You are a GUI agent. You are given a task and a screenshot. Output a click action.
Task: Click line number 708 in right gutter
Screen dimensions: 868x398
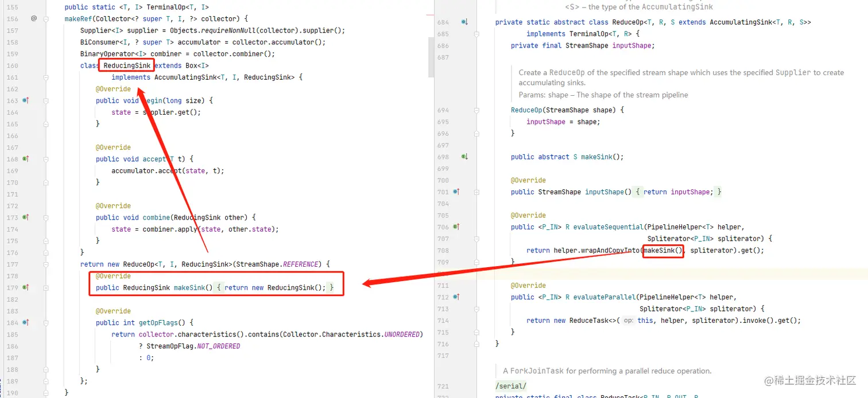coord(443,250)
